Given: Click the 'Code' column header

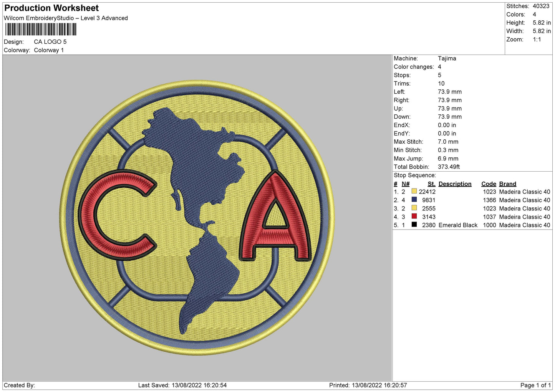Looking at the screenshot, I should (489, 184).
